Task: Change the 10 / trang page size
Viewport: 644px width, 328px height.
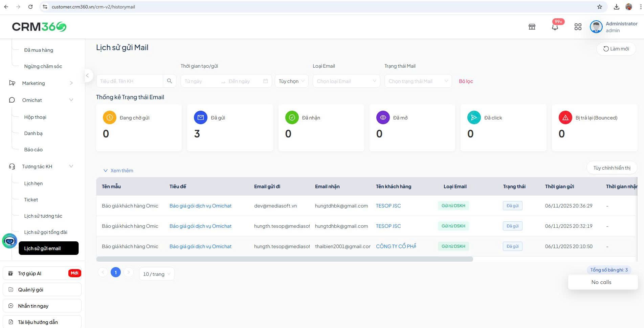Action: point(157,274)
